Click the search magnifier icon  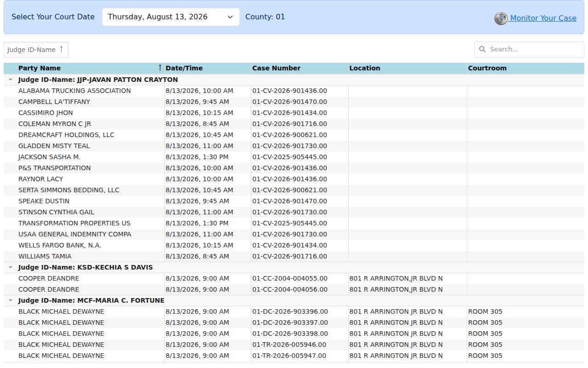pos(482,49)
